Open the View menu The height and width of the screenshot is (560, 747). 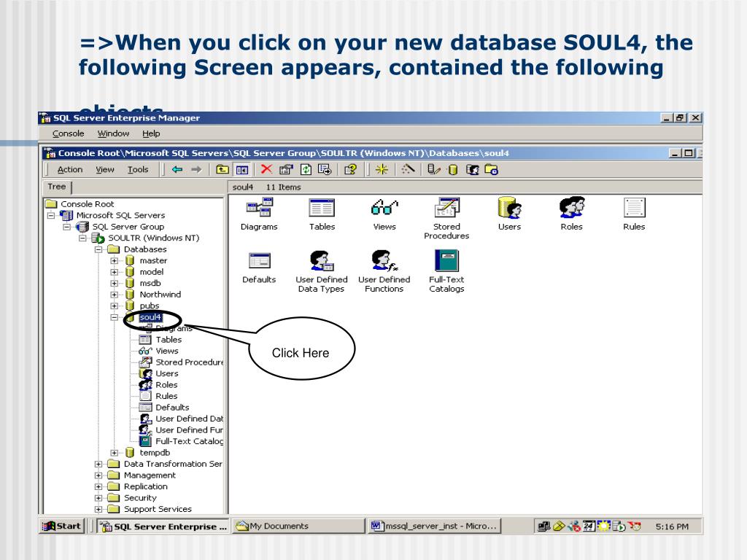pos(105,169)
